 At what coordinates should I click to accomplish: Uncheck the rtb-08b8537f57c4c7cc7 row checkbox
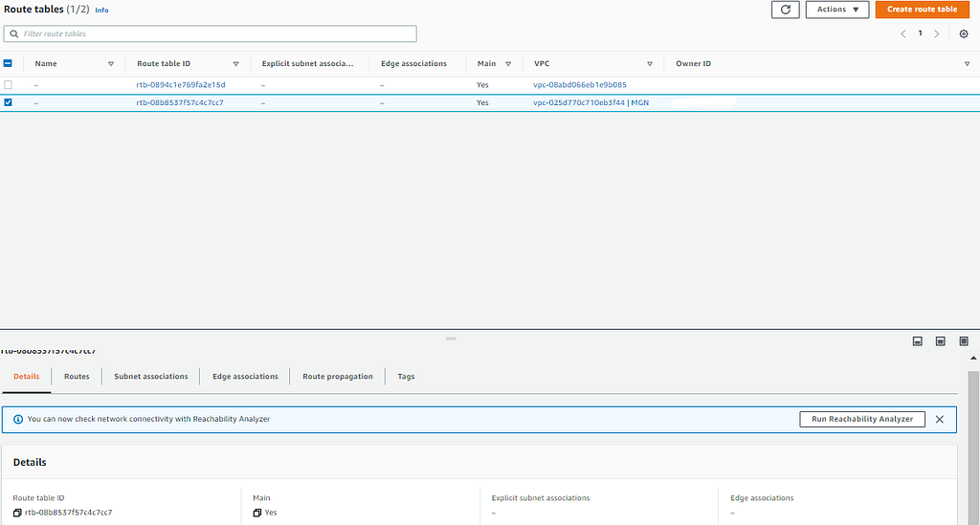point(8,102)
